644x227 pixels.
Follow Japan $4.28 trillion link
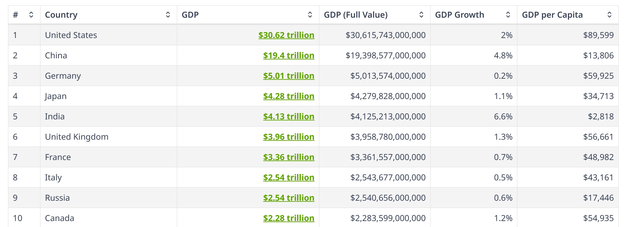(289, 96)
